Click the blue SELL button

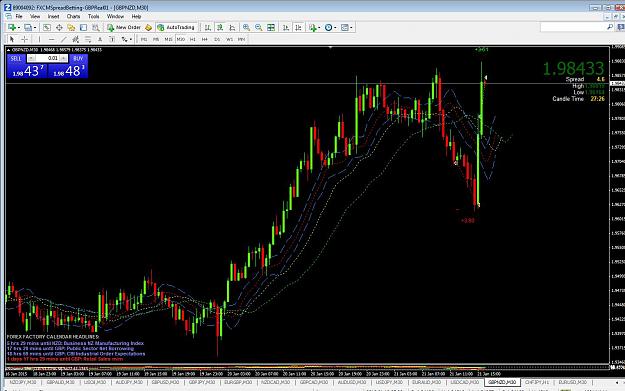pos(16,59)
